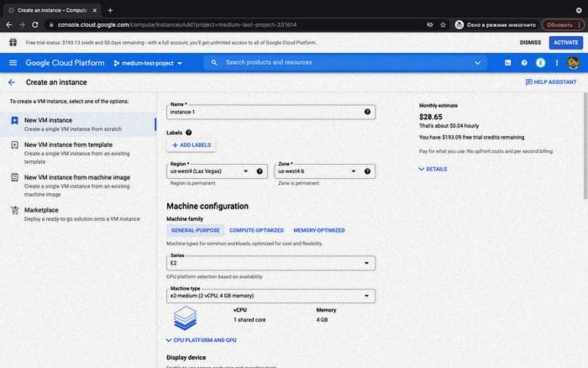Dismiss the free trial banner
Screen dimensions: 588x368
(530, 42)
